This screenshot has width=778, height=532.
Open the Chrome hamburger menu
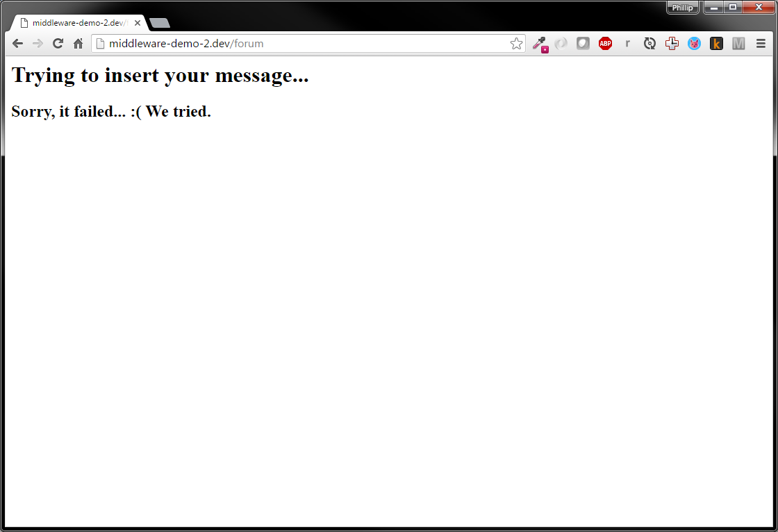point(761,44)
